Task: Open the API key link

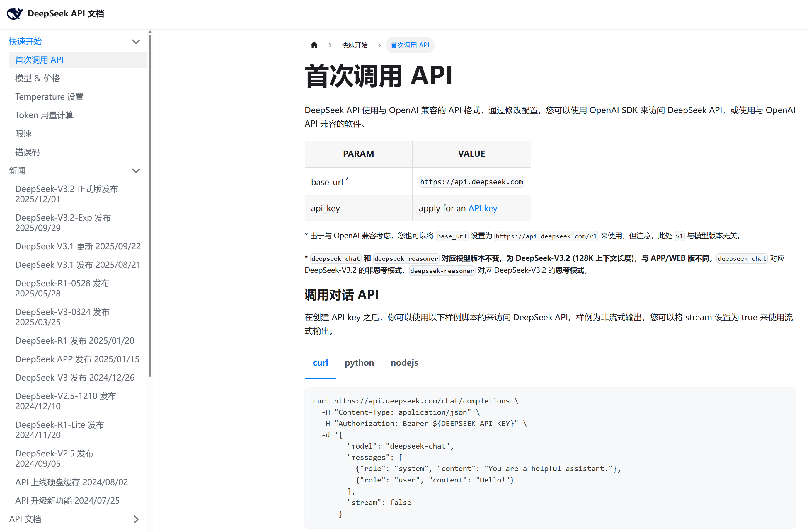Action: 482,208
